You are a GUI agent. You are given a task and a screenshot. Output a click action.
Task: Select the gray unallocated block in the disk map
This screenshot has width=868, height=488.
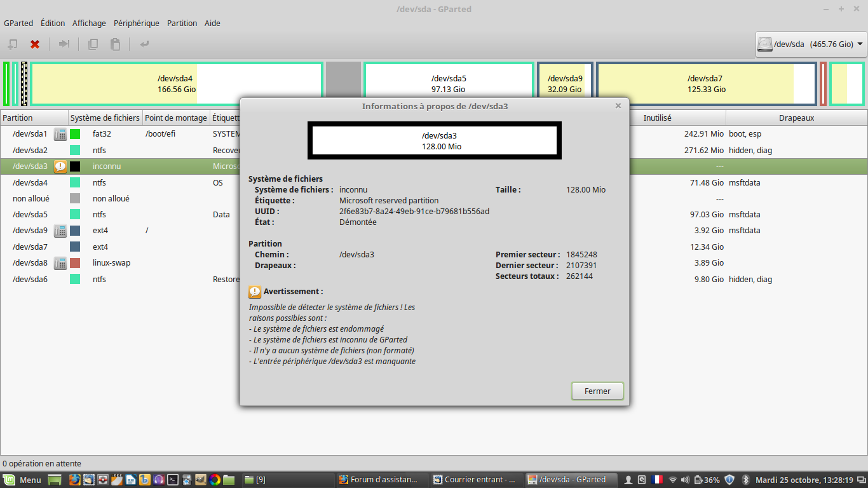[x=343, y=84]
